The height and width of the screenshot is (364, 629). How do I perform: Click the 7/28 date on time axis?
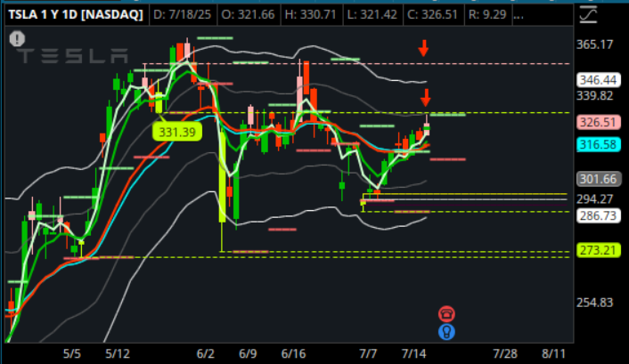point(505,354)
